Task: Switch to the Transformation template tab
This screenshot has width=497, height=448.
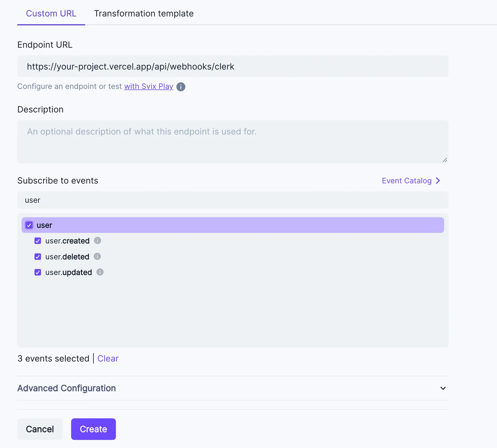Action: (x=144, y=13)
